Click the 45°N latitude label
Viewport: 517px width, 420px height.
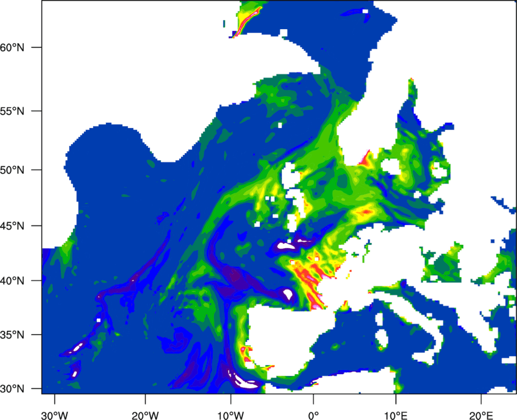(13, 226)
